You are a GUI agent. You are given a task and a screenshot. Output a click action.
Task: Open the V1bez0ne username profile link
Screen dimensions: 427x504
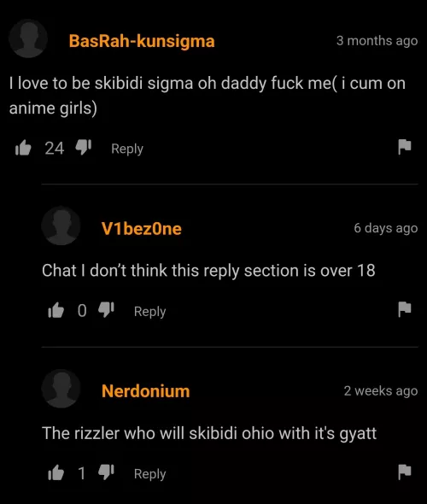tap(142, 229)
